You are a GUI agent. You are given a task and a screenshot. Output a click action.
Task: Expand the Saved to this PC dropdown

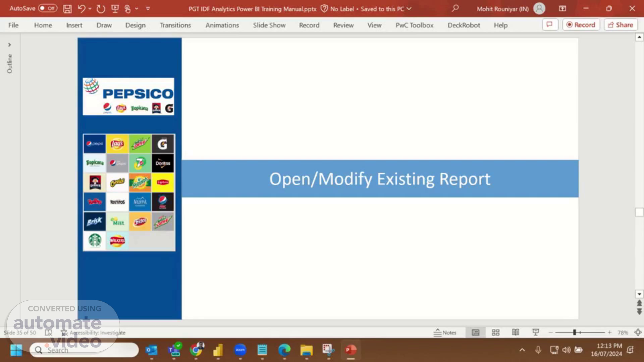[409, 9]
